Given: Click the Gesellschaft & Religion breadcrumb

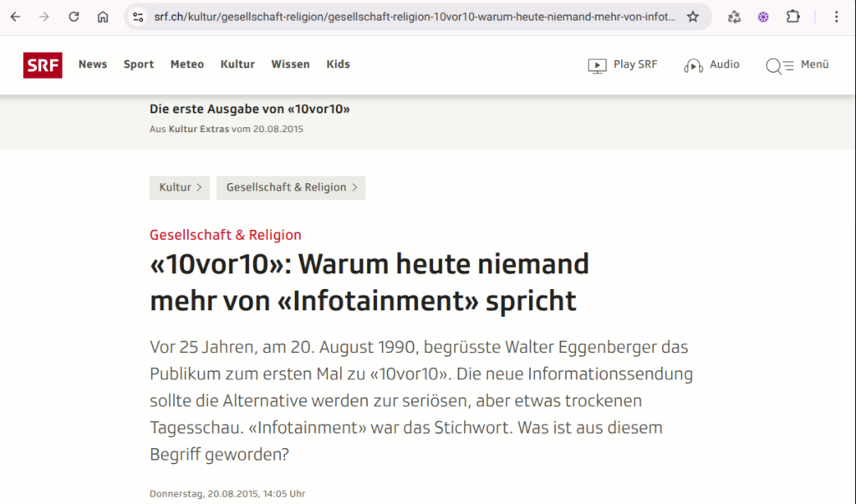Looking at the screenshot, I should [290, 188].
